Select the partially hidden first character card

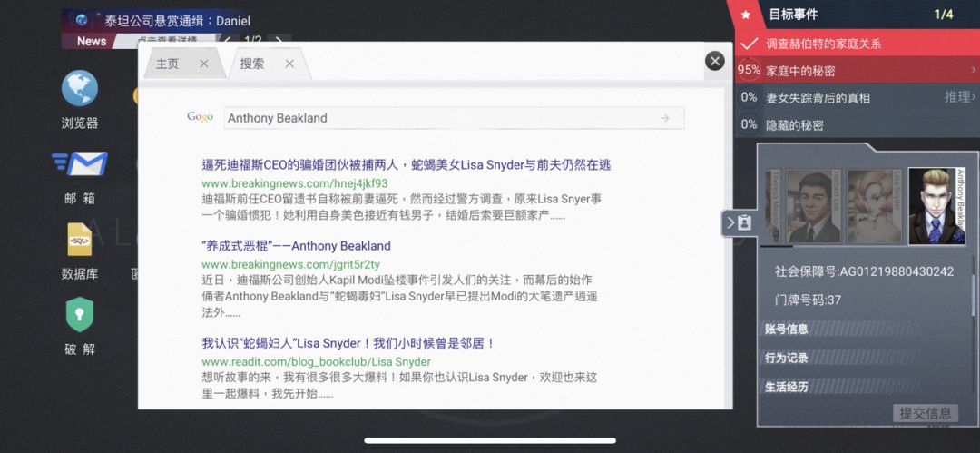coord(773,205)
